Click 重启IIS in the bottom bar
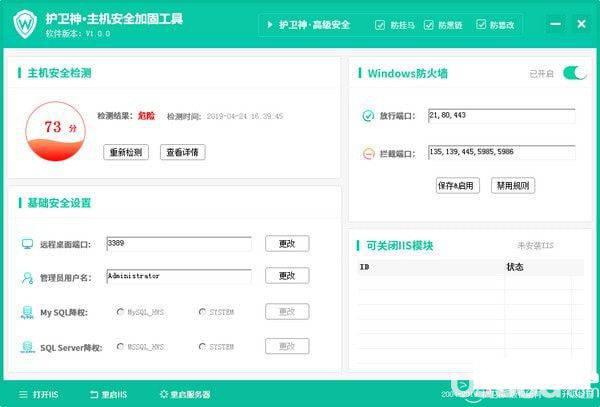The image size is (600, 407). 108,394
